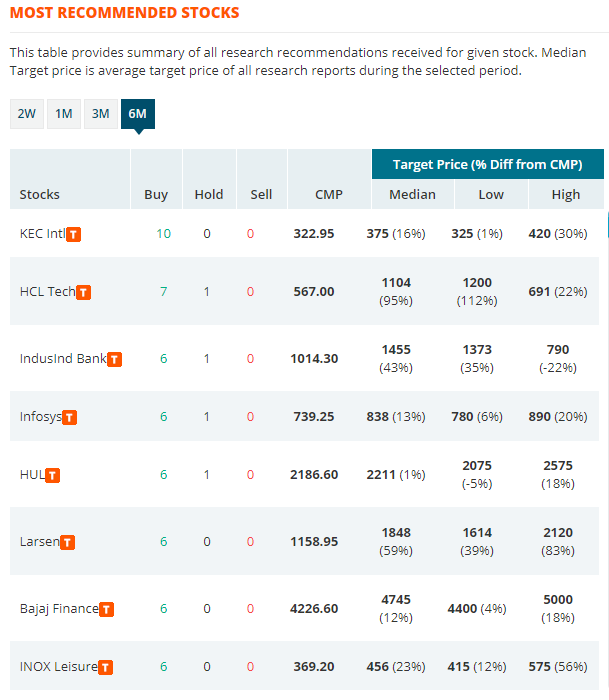
Task: Open the KEC Intl stock link
Action: point(42,233)
